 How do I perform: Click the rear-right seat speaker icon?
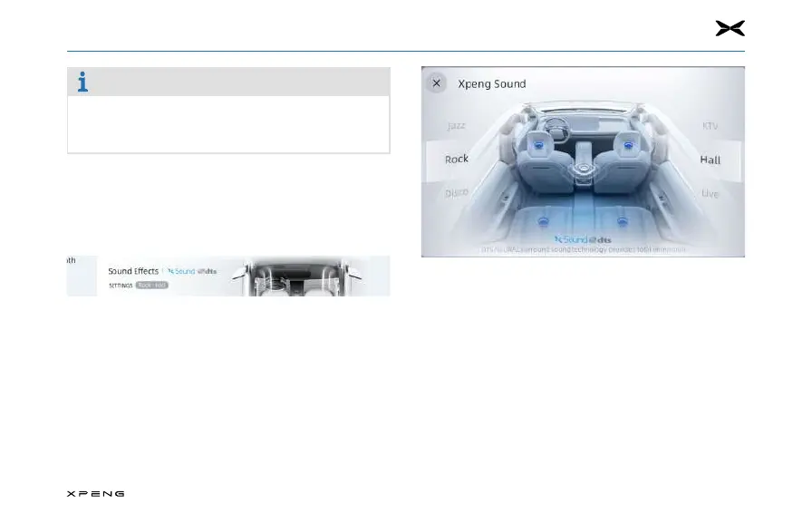point(623,222)
